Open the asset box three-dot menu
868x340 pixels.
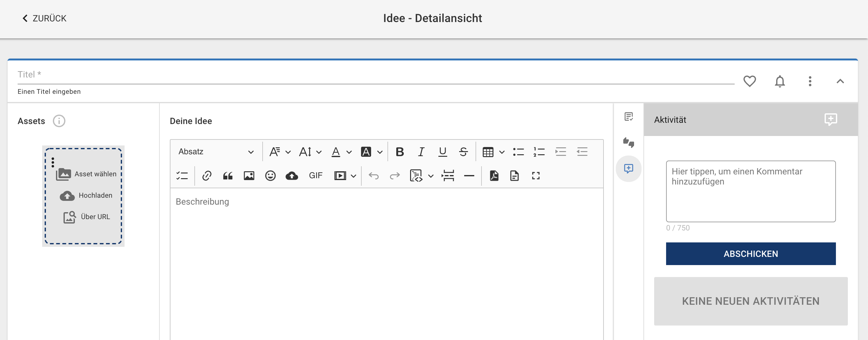click(53, 162)
